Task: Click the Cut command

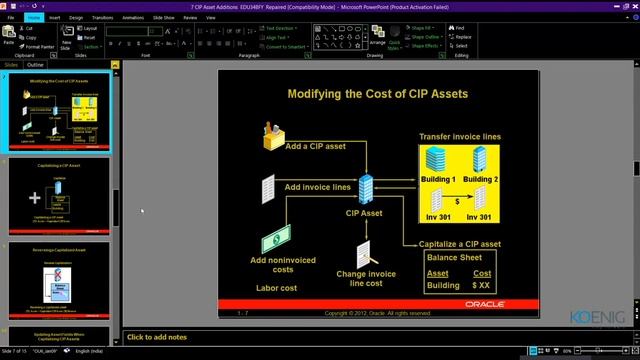Action: (26, 28)
